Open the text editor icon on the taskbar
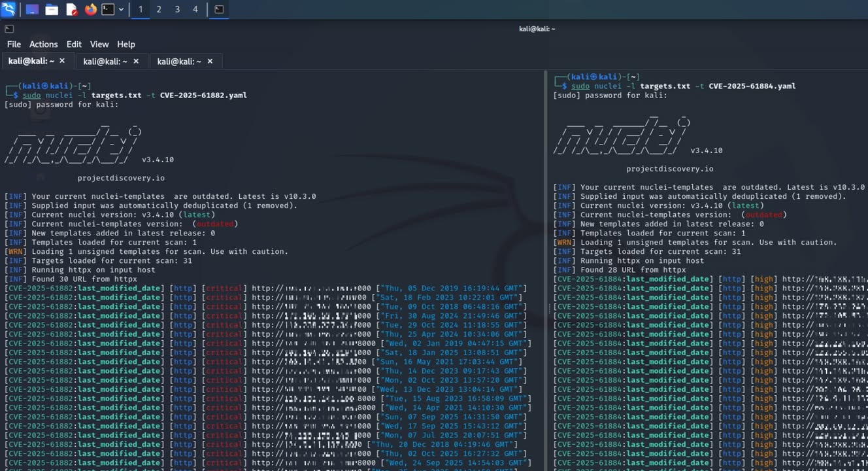Screen dimensions: 868x471 72,9
